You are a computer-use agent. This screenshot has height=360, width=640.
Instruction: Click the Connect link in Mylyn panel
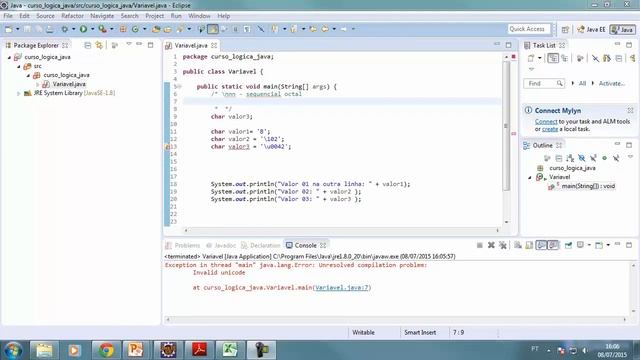click(546, 122)
